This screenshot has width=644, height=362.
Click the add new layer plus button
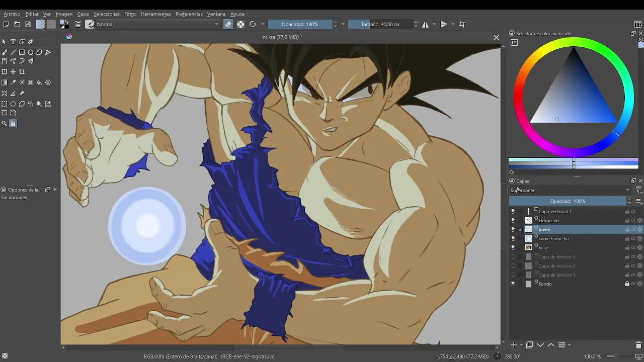tap(514, 345)
